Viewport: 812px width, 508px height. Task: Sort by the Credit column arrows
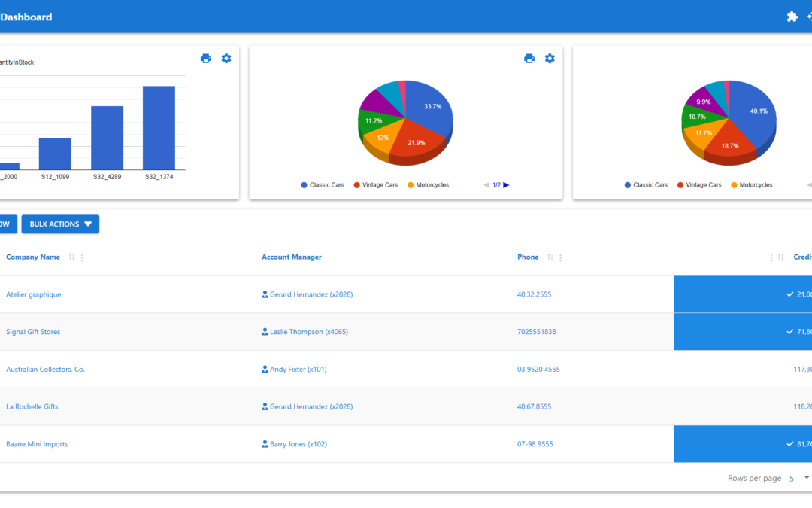coord(780,257)
